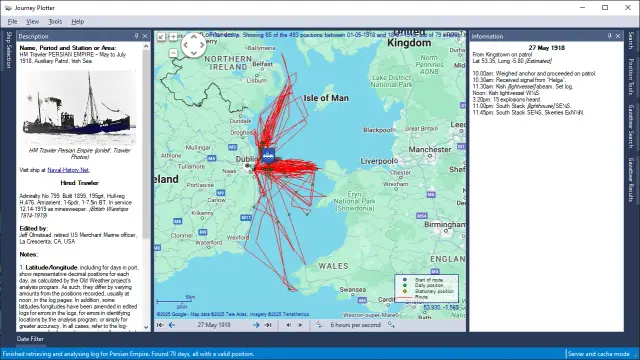Zoom in with the map plus button
This screenshot has width=640, height=360.
coord(173,37)
